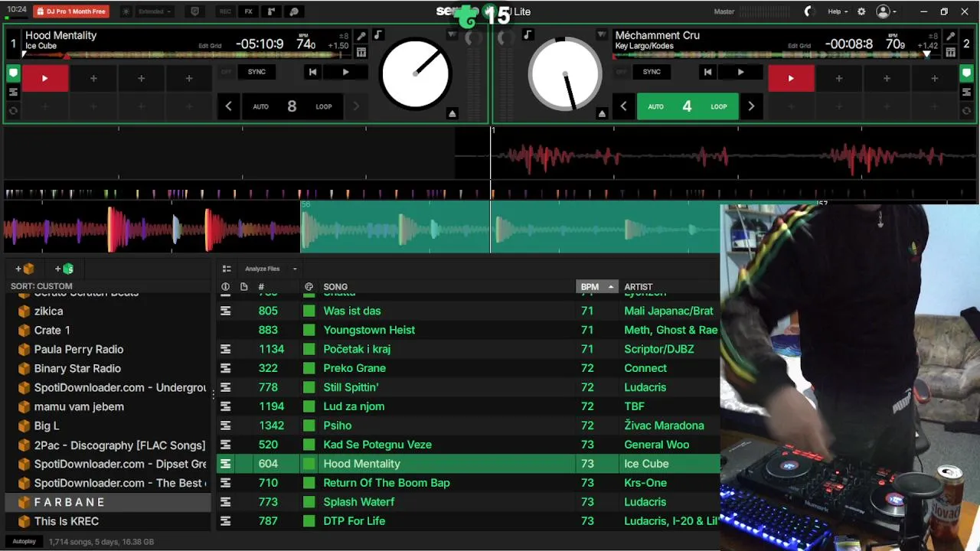Disable the active 4-beat auto loop

687,106
